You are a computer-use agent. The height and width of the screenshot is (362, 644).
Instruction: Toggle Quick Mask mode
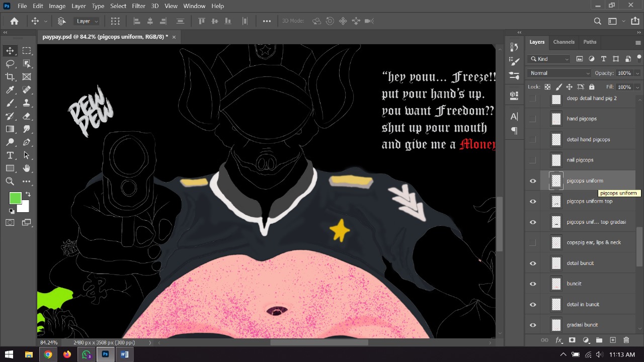(10, 222)
